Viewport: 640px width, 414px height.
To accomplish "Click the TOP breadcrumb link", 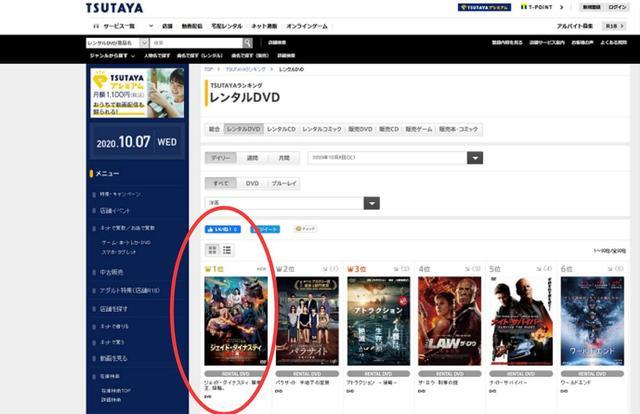I will (209, 69).
